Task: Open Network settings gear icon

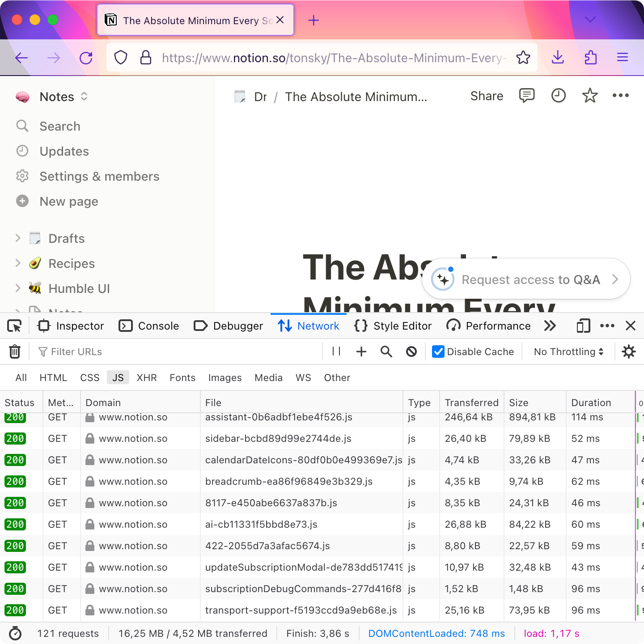Action: pos(629,352)
